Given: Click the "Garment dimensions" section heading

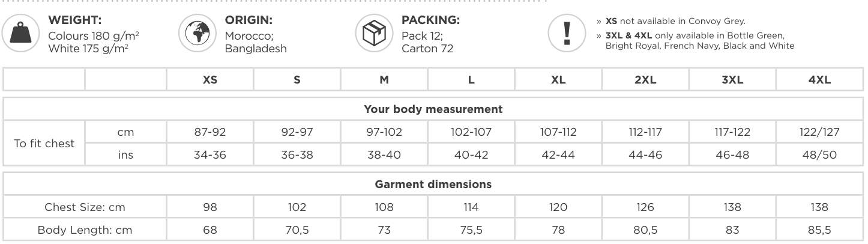Looking at the screenshot, I should [433, 185].
